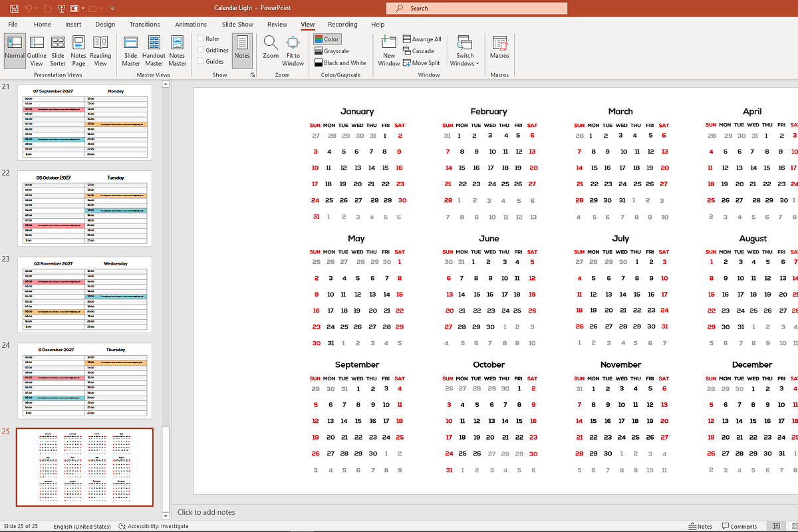The width and height of the screenshot is (798, 532).
Task: Select slide 23 thumbnail
Action: pos(84,295)
